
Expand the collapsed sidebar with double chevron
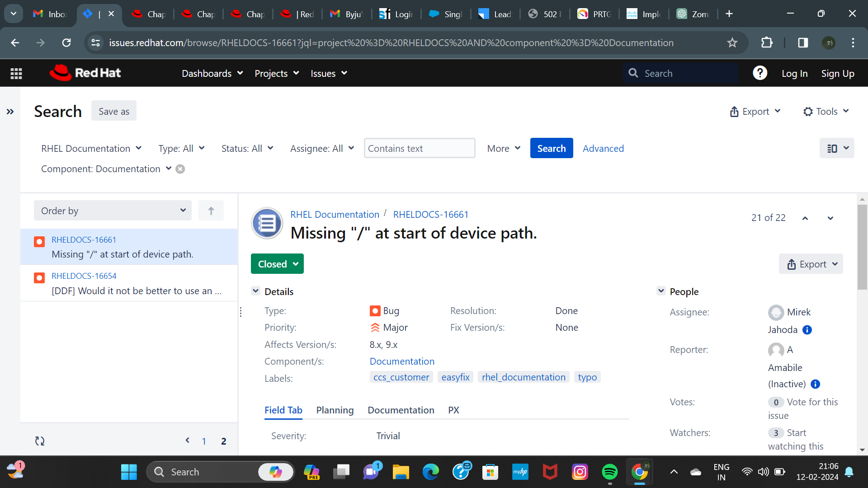click(10, 112)
